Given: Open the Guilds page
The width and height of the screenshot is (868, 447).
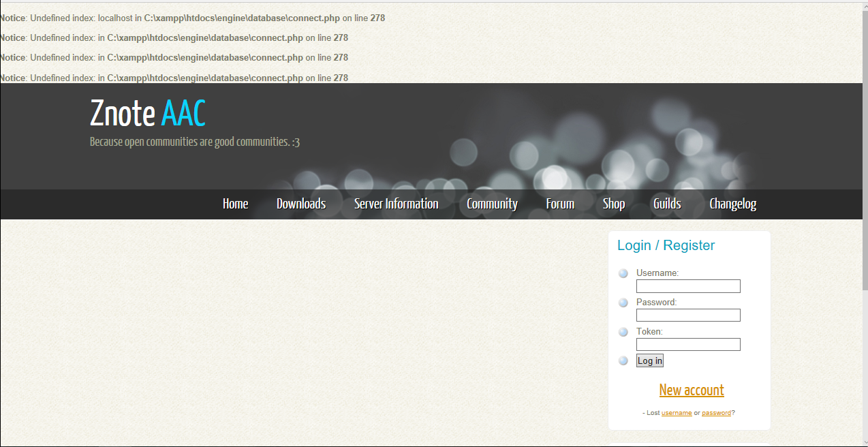Looking at the screenshot, I should click(667, 204).
